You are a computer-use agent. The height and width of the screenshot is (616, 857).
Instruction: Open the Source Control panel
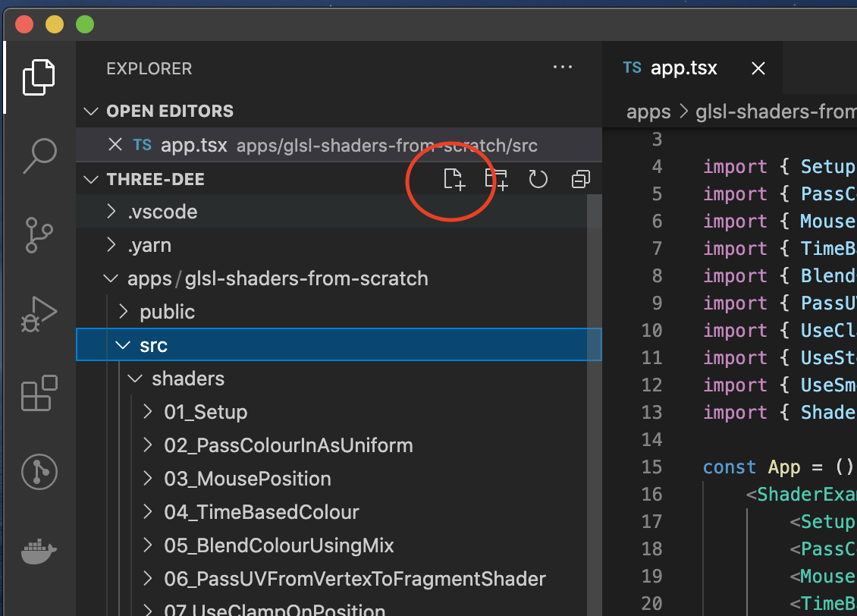[38, 235]
